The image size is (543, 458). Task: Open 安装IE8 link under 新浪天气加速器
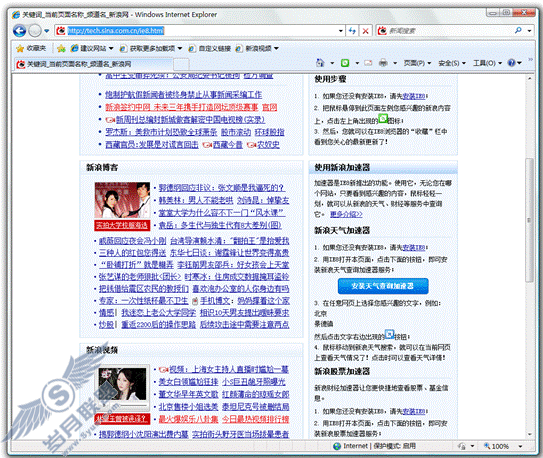pos(413,248)
